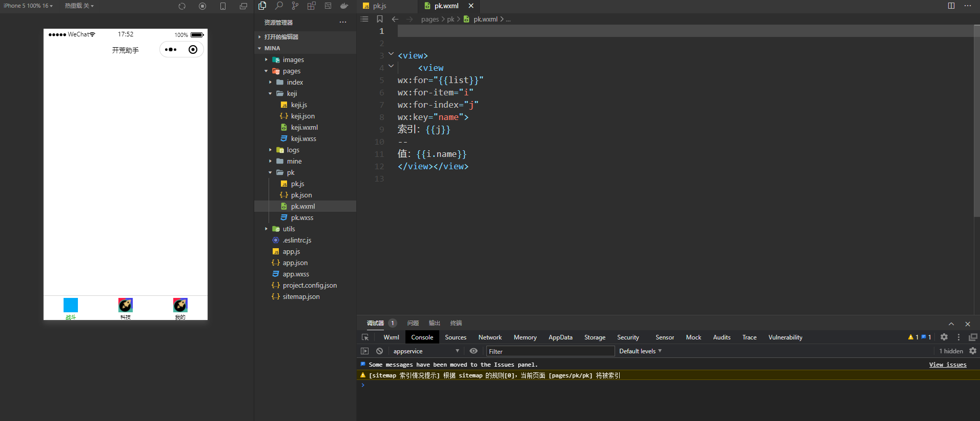The height and width of the screenshot is (421, 980).
Task: Open the appservice context dropdown
Action: (426, 351)
